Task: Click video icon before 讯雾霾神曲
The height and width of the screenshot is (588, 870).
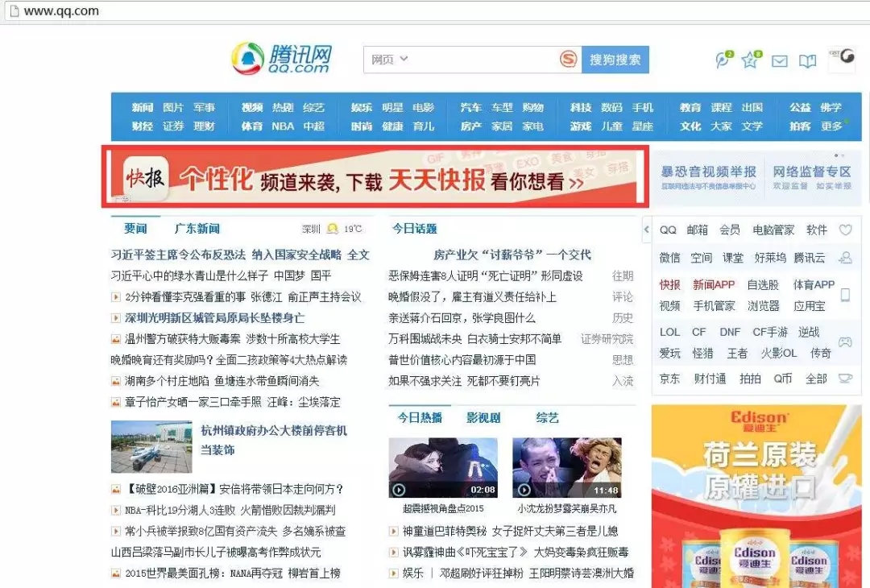Action: tap(393, 553)
